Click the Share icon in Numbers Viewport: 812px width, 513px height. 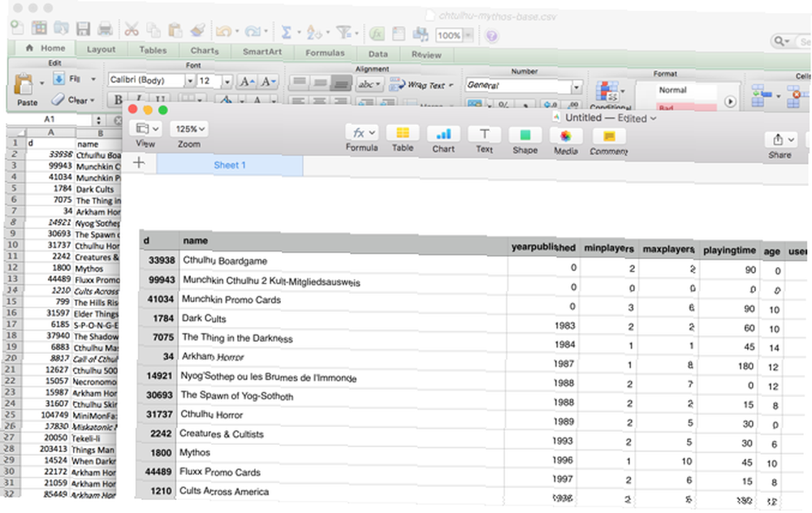point(780,140)
